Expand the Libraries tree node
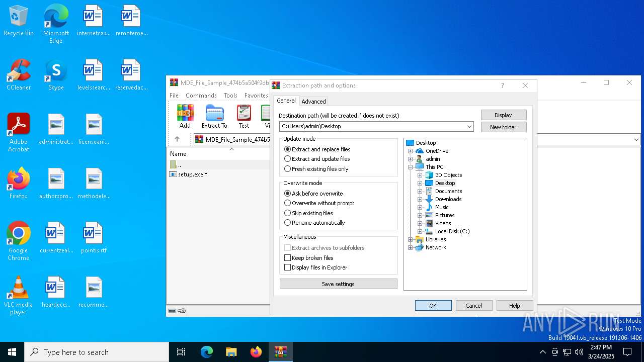644x362 pixels. click(410, 239)
